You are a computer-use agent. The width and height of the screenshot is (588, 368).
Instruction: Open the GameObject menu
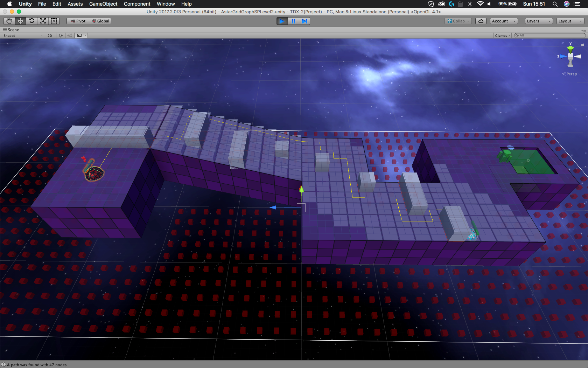coord(103,4)
